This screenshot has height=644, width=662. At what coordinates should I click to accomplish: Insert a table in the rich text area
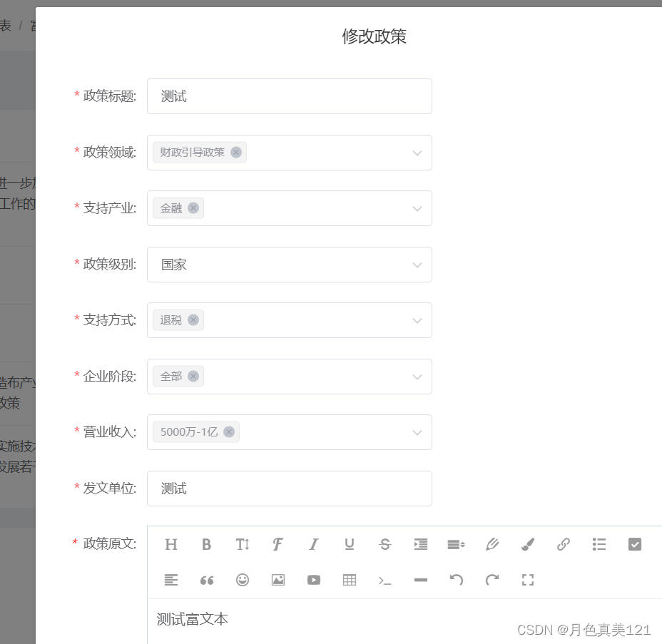(349, 580)
